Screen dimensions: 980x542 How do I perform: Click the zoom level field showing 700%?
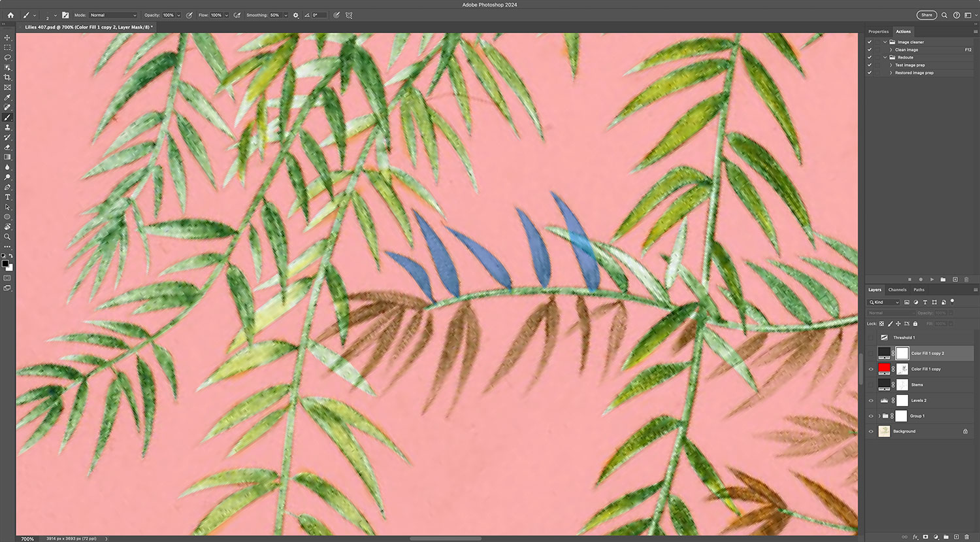point(27,539)
